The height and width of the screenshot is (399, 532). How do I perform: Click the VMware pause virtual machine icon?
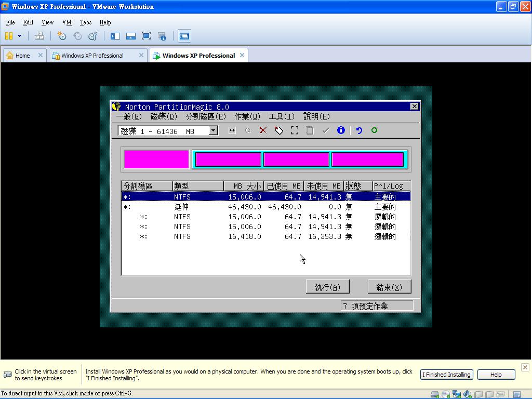(x=9, y=36)
